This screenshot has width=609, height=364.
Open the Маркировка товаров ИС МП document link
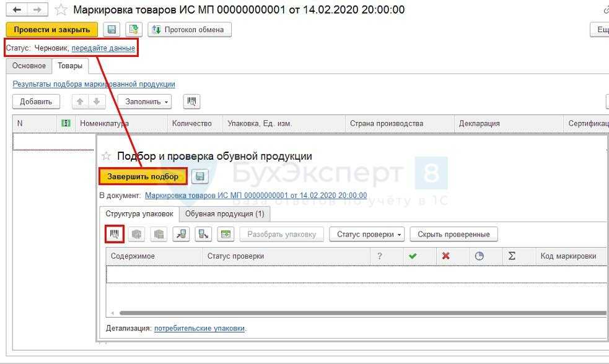click(x=256, y=195)
